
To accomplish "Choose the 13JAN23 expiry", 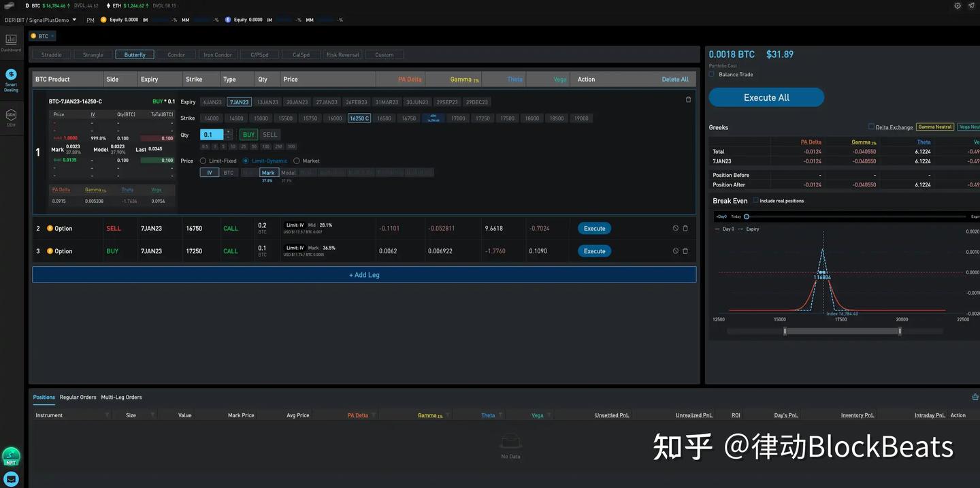I will 267,102.
